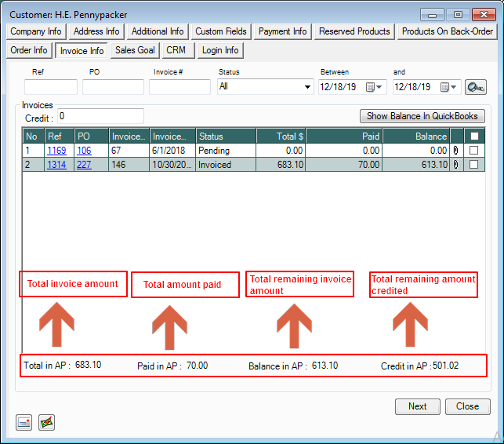Maximize the Customer window

click(x=458, y=14)
